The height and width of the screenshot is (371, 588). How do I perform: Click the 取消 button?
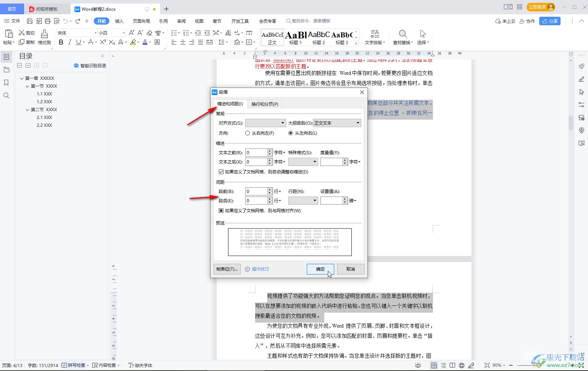pos(351,269)
